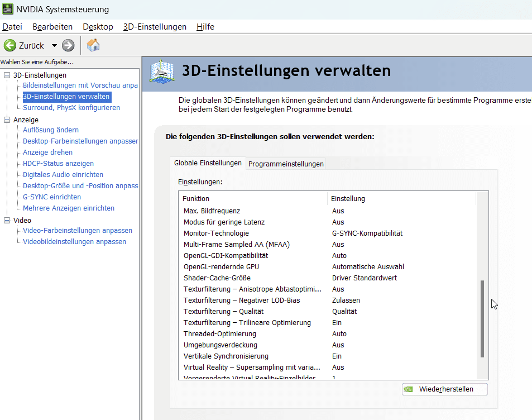Click the Einstellung column header
The image size is (532, 420).
pos(401,199)
